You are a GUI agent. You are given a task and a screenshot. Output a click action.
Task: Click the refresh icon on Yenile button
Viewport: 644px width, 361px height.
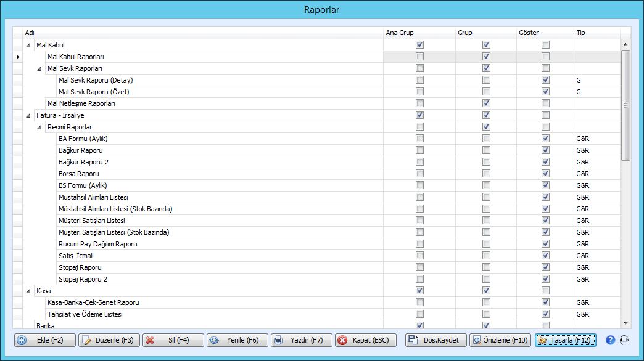214,340
